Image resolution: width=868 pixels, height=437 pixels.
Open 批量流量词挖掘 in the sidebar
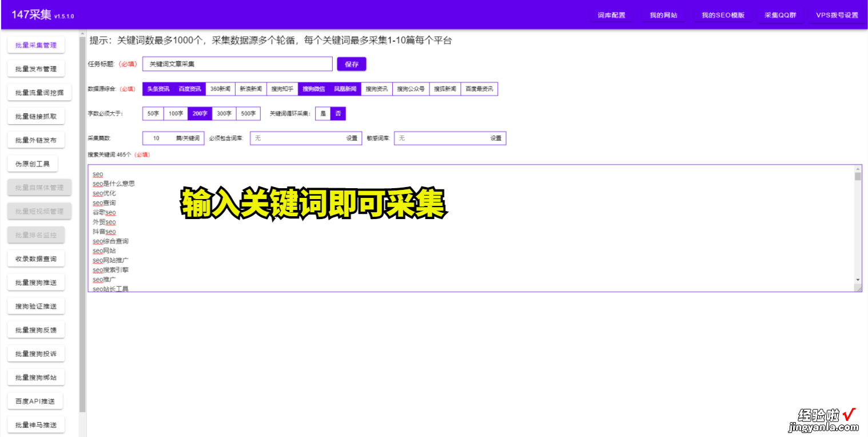(x=39, y=93)
